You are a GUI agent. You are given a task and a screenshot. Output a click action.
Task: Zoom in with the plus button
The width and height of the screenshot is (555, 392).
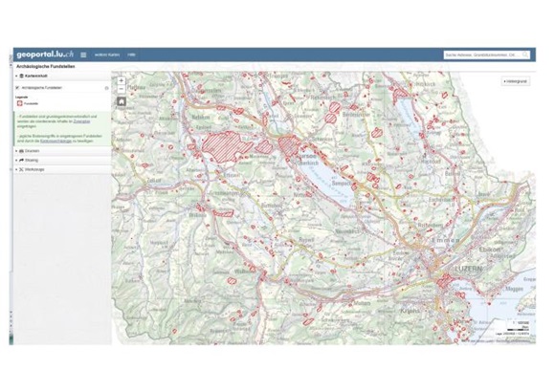point(122,80)
